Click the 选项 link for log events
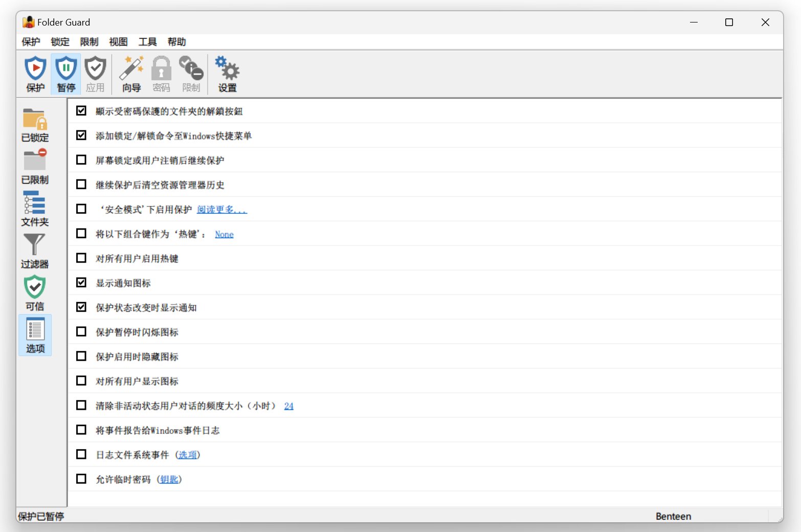Image resolution: width=801 pixels, height=532 pixels. [x=188, y=455]
